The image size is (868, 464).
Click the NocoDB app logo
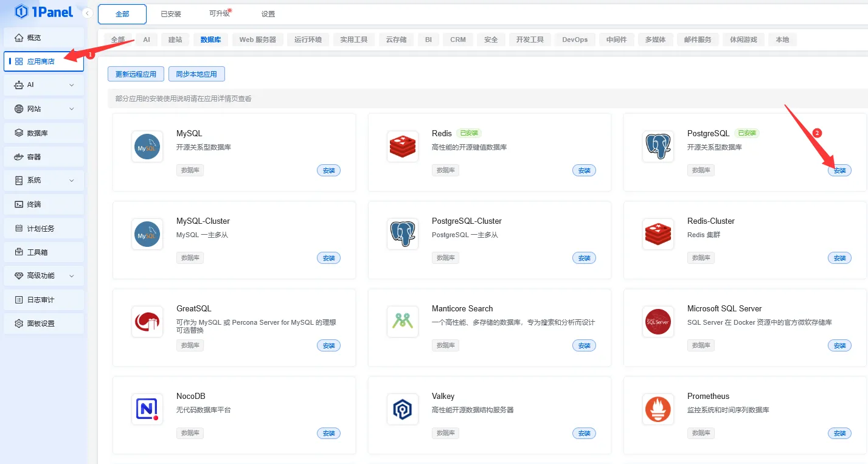coord(147,409)
